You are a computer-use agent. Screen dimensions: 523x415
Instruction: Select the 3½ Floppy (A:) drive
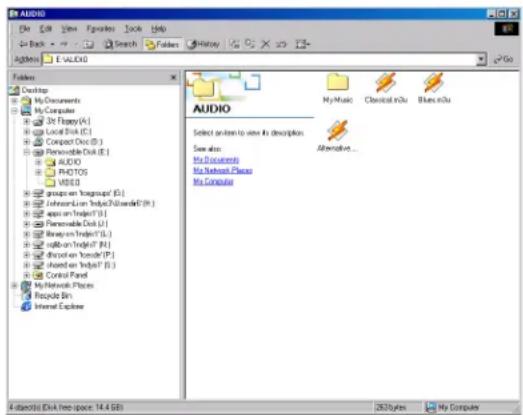coord(68,121)
